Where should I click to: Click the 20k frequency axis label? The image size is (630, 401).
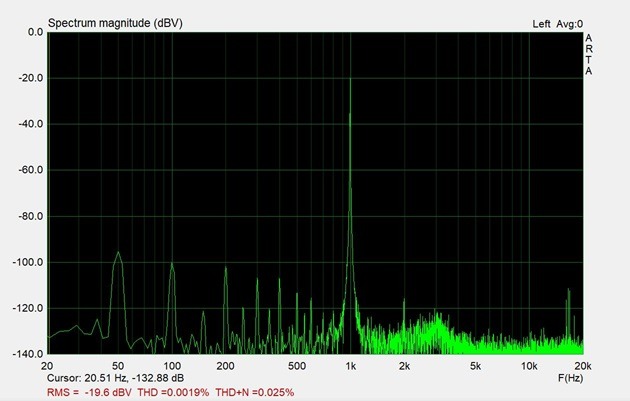click(583, 366)
